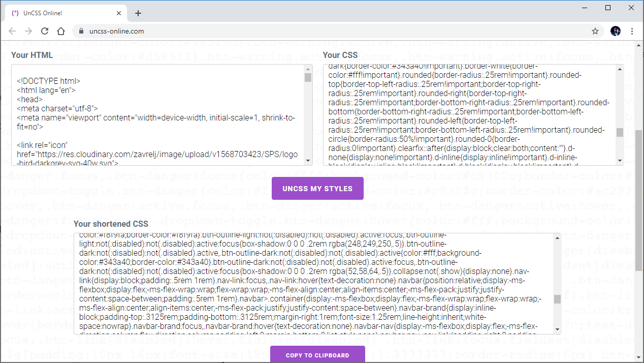Go forward to the next page
The image size is (644, 363).
(x=29, y=31)
